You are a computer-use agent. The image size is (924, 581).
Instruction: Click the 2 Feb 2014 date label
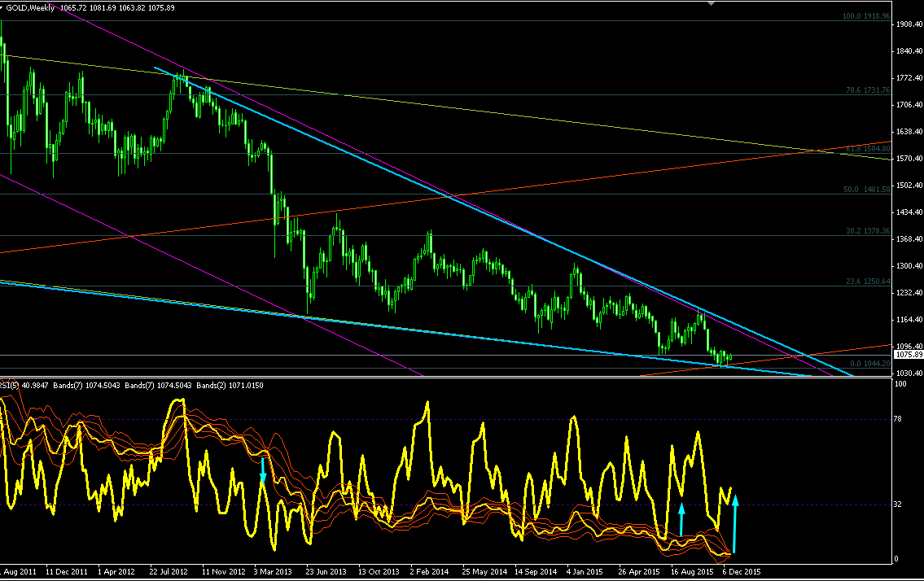tap(429, 571)
